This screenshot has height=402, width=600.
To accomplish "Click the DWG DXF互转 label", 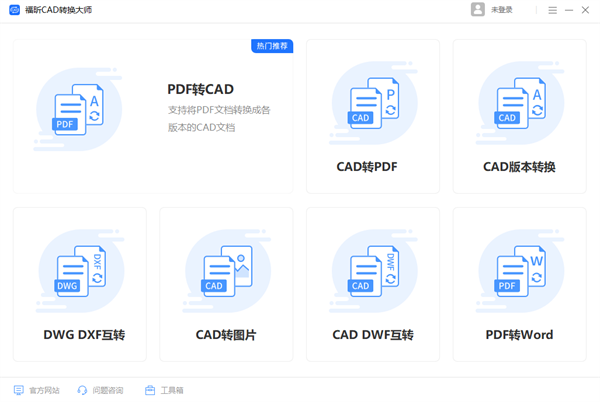I will click(84, 335).
